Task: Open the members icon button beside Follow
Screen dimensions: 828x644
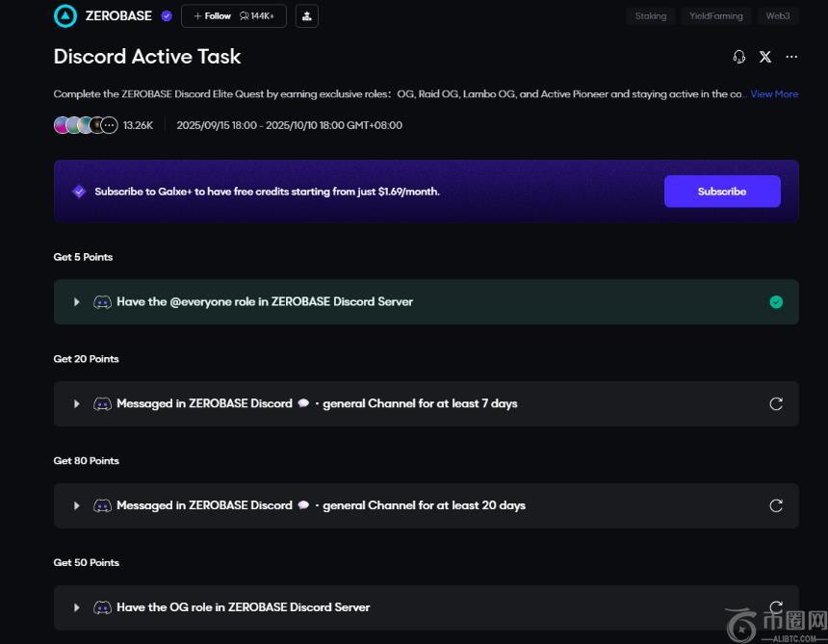Action: point(306,16)
